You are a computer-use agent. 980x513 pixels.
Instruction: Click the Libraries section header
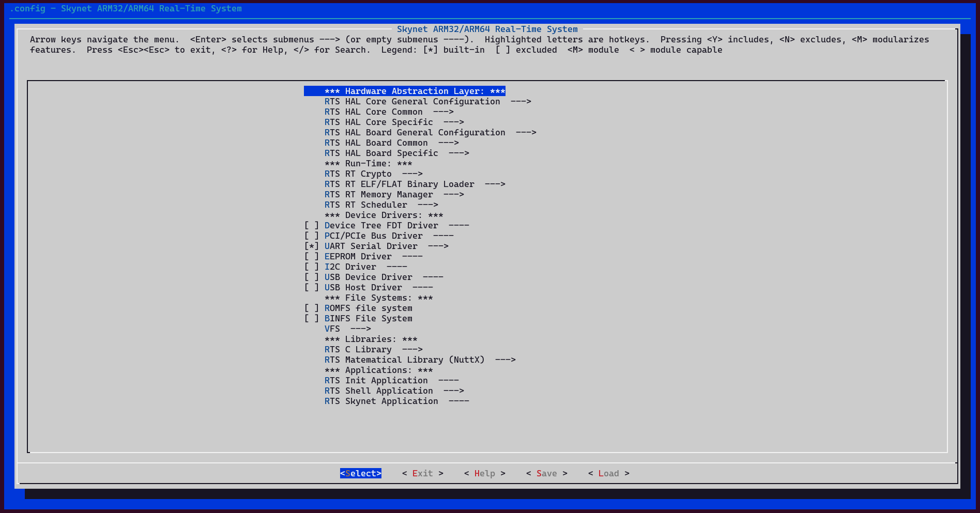371,339
